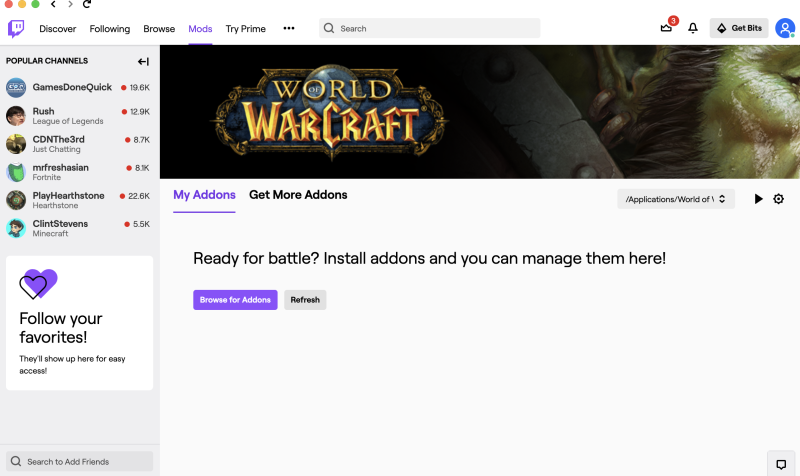Open notifications bell icon
Viewport: 800px width, 476px height.
click(x=693, y=28)
